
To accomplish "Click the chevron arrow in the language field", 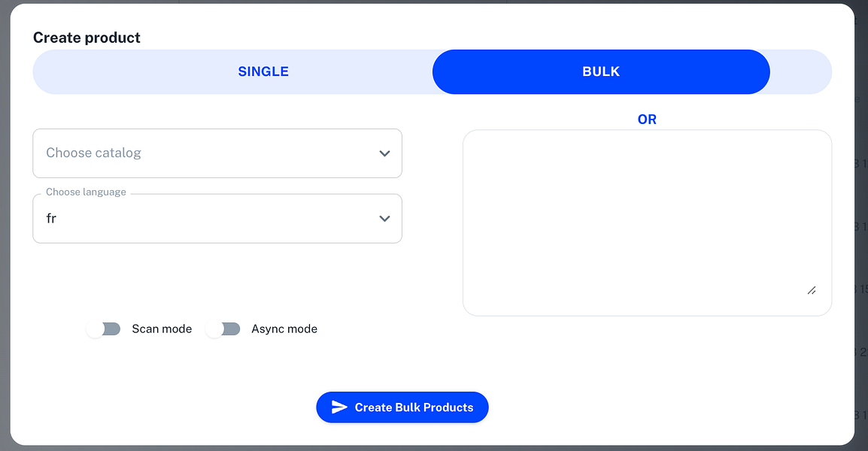I will pyautogui.click(x=384, y=219).
